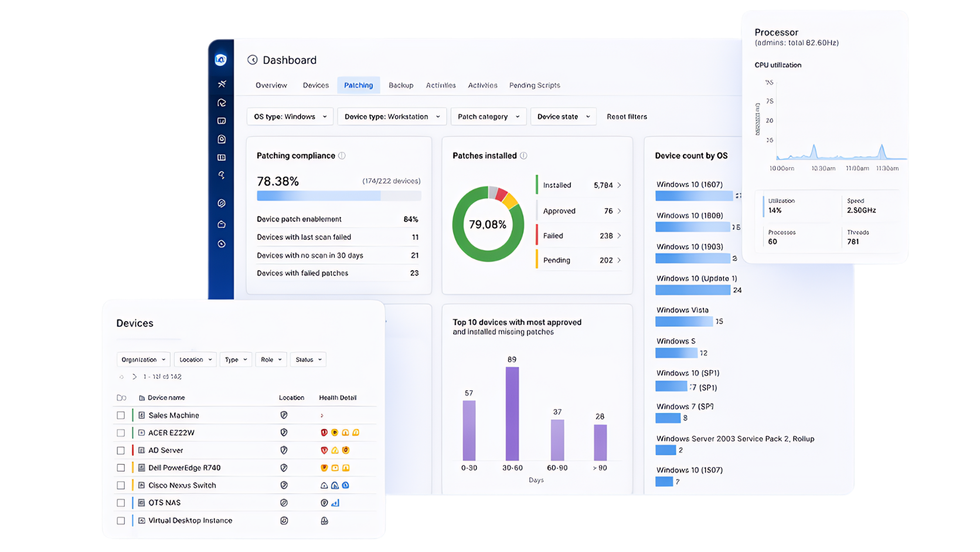Click the red shield health icon for AD Server
Screen dimensions: 980x552
324,451
